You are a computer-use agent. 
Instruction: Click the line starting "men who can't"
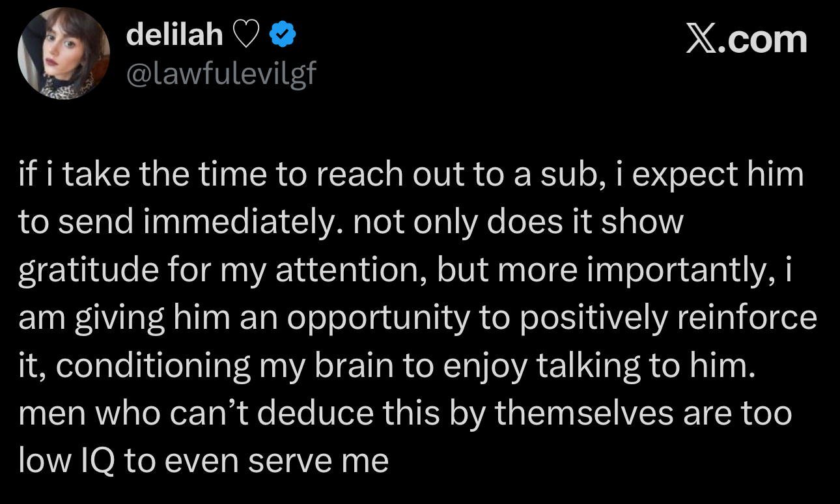[405, 414]
